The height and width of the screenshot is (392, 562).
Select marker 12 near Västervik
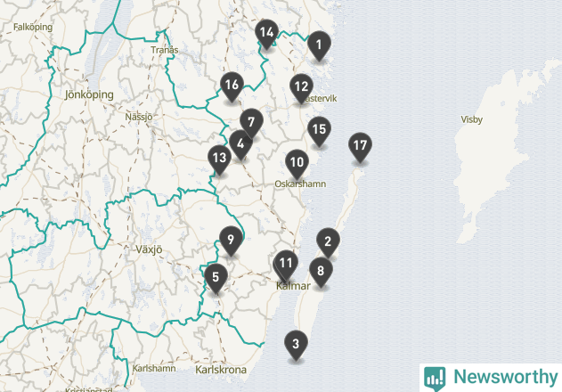click(301, 88)
